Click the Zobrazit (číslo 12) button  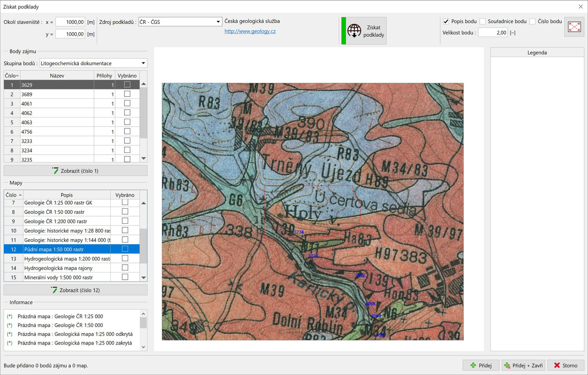[x=75, y=290]
